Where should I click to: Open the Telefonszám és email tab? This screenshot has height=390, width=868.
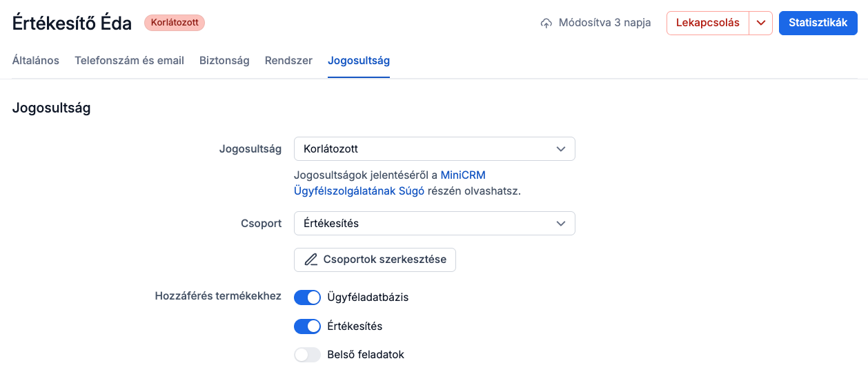coord(129,61)
